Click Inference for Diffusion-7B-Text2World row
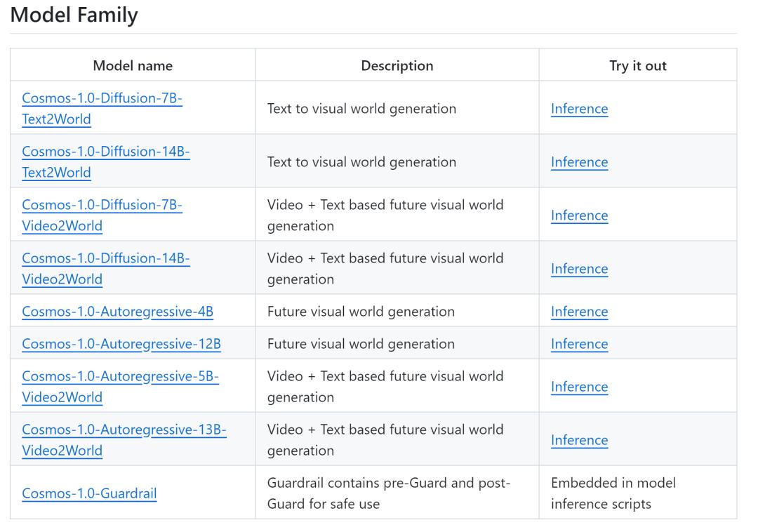The width and height of the screenshot is (758, 532). point(579,109)
